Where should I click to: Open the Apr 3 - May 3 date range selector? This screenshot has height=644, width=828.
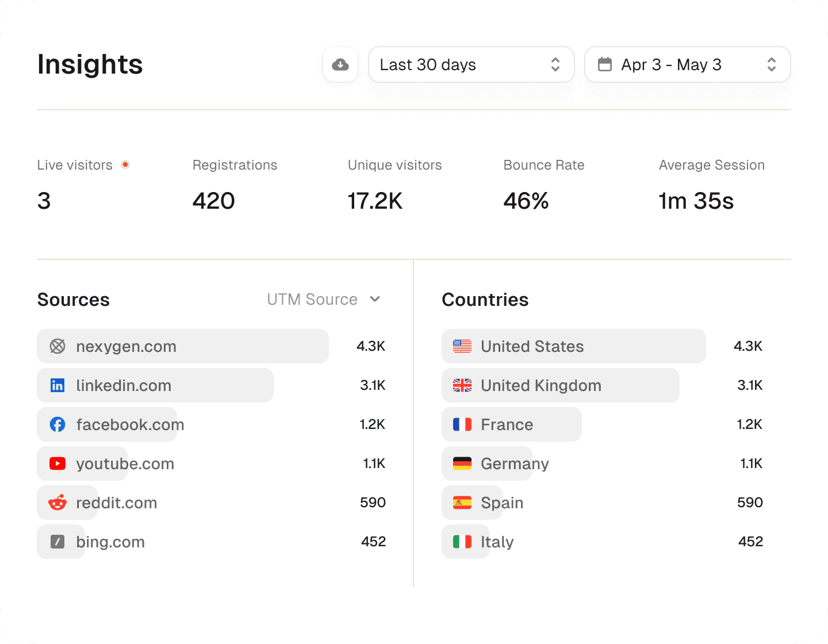(x=687, y=64)
